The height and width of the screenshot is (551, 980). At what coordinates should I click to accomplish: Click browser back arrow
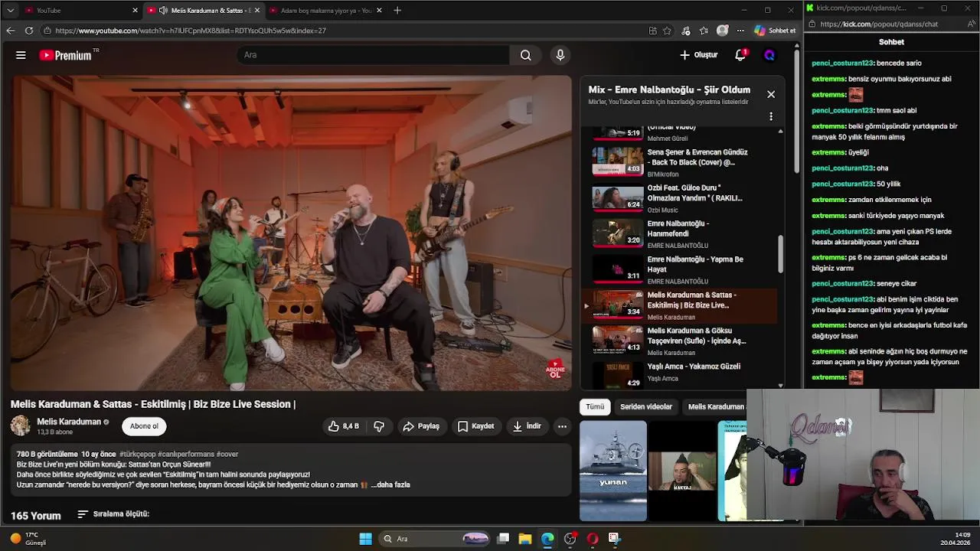click(x=10, y=31)
